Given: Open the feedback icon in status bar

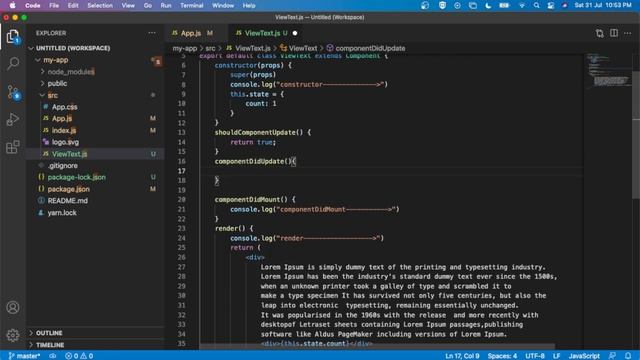Looking at the screenshot, I should pos(612,356).
